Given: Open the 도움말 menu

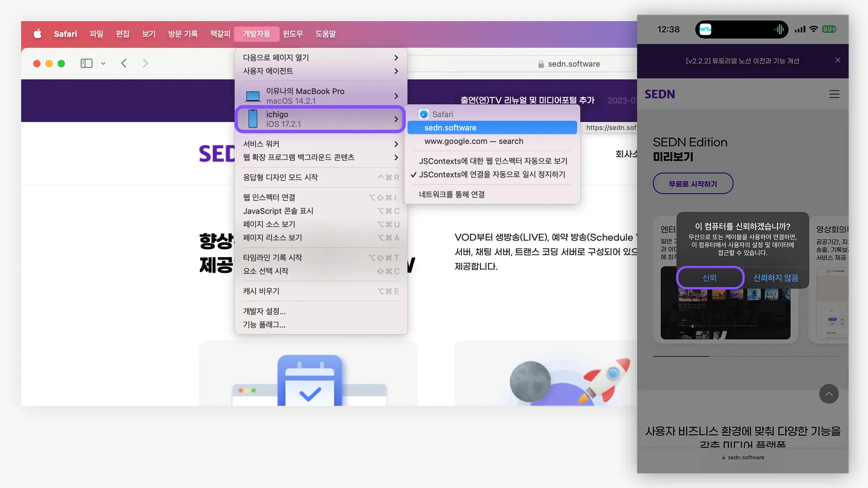Looking at the screenshot, I should coord(326,34).
